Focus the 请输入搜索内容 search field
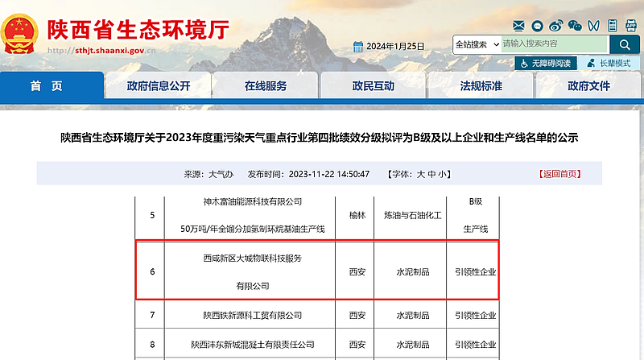This screenshot has height=360, width=644. coord(552,43)
